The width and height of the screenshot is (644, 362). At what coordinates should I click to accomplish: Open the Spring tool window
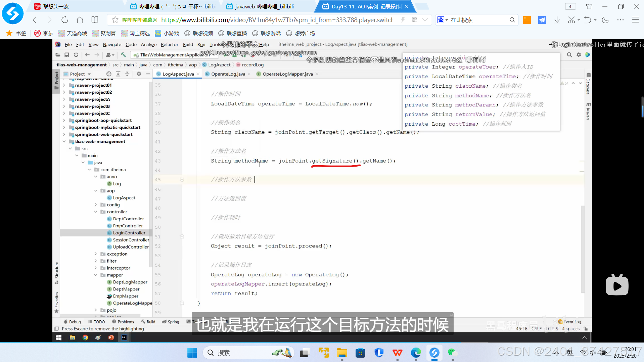(x=171, y=322)
